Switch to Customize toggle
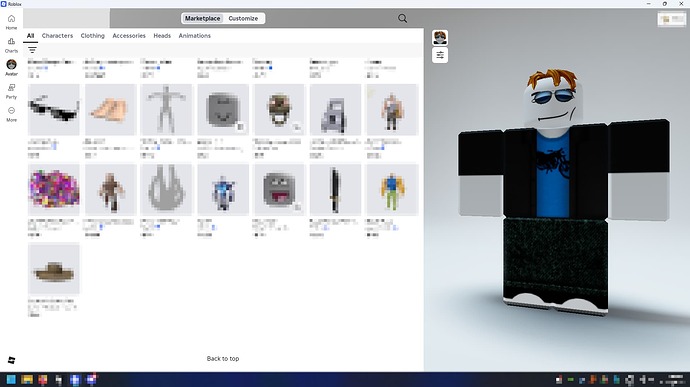 [243, 18]
